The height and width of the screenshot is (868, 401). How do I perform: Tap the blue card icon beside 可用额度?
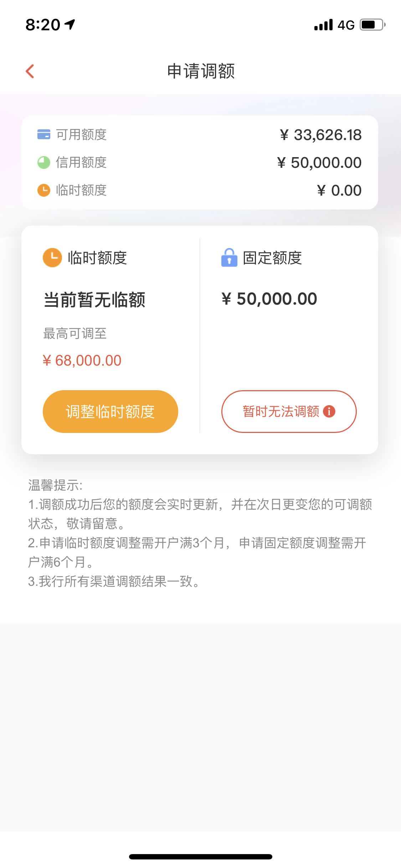[x=44, y=135]
